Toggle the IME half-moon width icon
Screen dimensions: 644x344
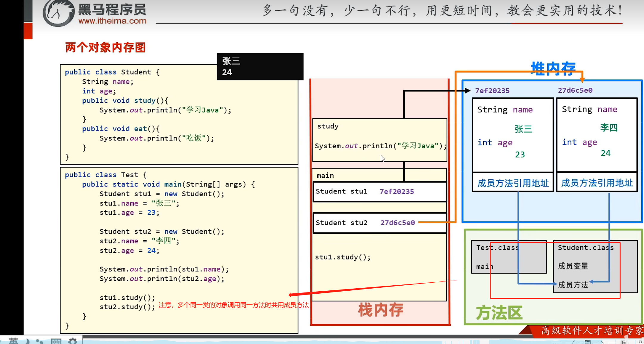pos(27,341)
